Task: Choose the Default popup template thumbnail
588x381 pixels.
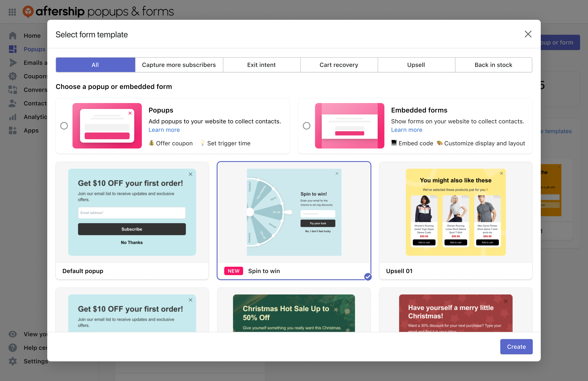Action: click(x=132, y=212)
